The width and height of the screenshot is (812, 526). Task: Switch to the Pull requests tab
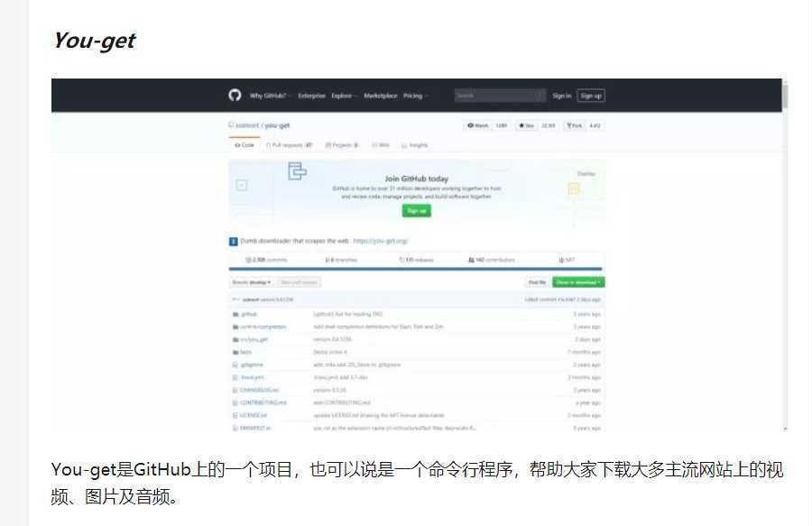pos(289,145)
